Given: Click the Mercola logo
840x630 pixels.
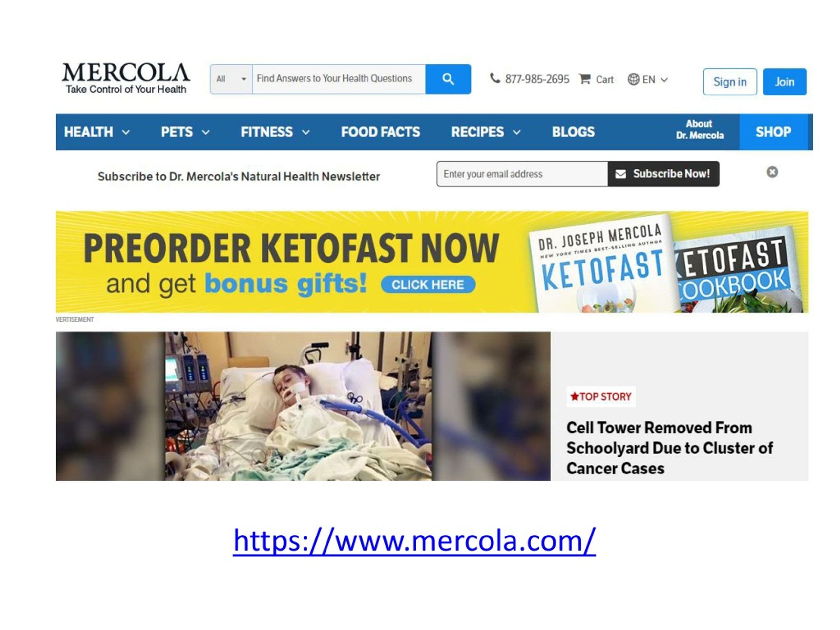Looking at the screenshot, I should pyautogui.click(x=126, y=78).
